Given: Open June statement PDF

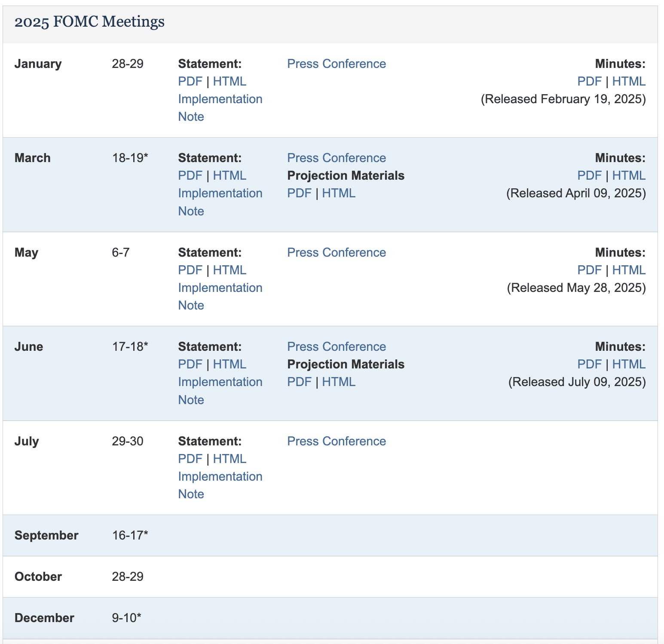Looking at the screenshot, I should (x=190, y=364).
